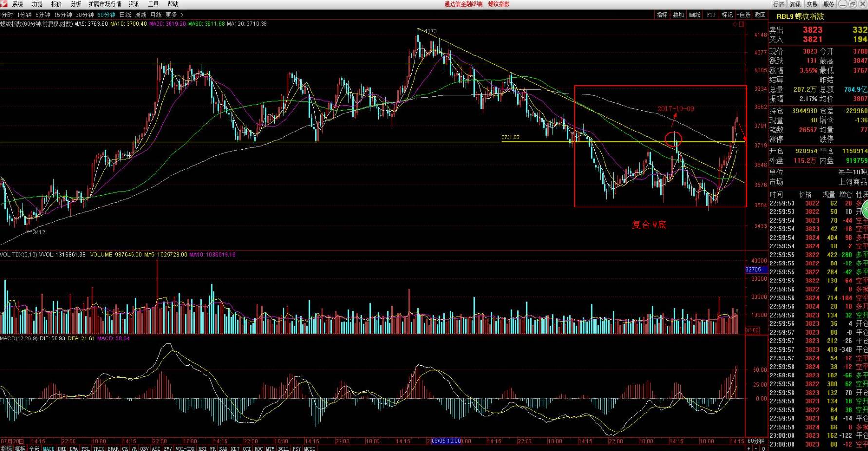Select the DMA indicator

[74, 448]
